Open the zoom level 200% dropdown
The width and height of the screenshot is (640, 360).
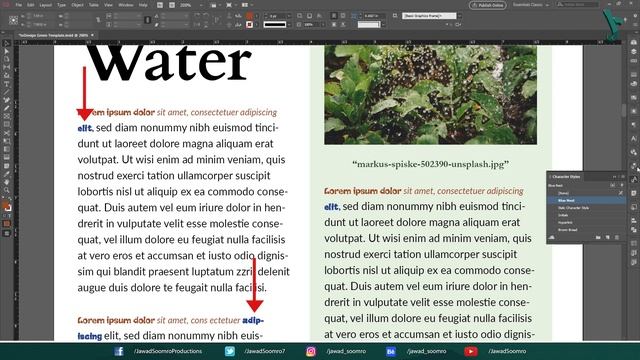click(201, 5)
